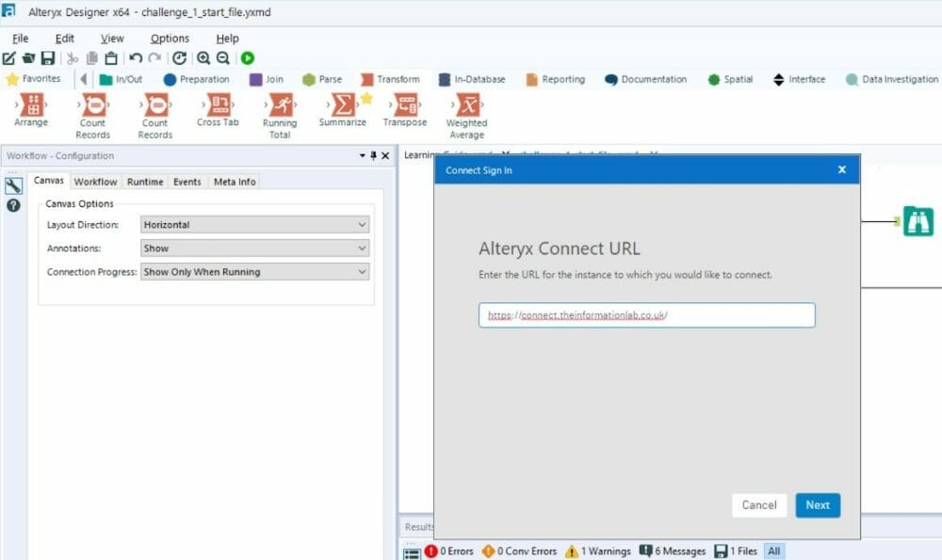This screenshot has width=942, height=560.
Task: Open the Interface tool category
Action: 799,79
